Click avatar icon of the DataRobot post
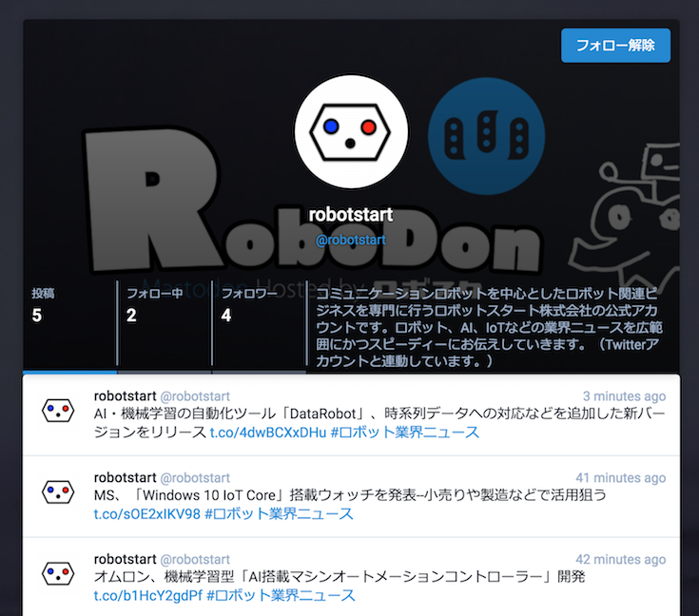Viewport: 699px width, 616px height. tap(58, 411)
